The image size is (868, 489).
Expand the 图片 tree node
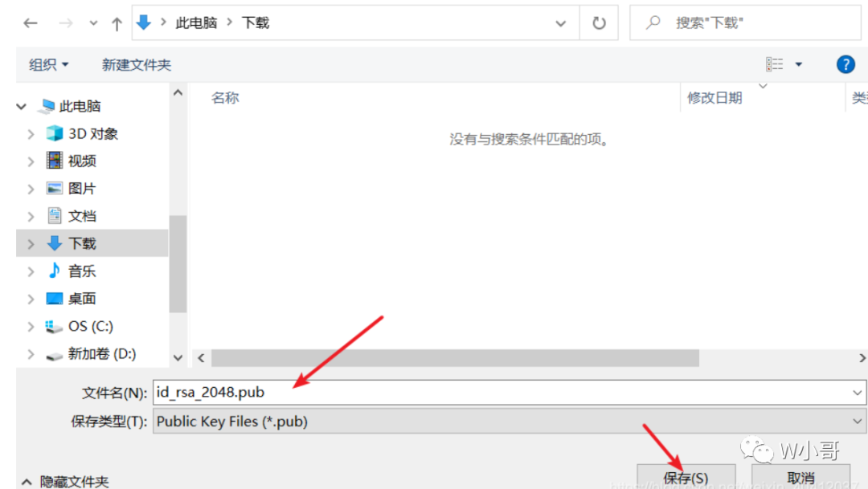(31, 189)
